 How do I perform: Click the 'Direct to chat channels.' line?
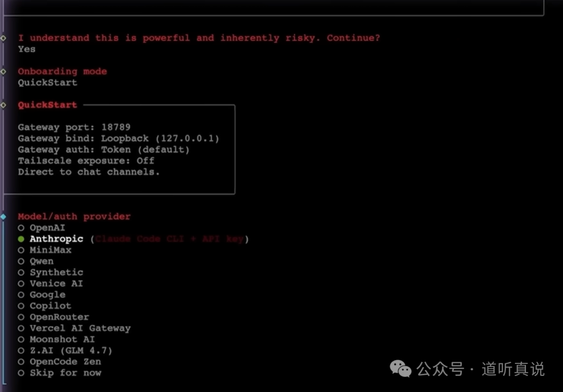click(89, 171)
